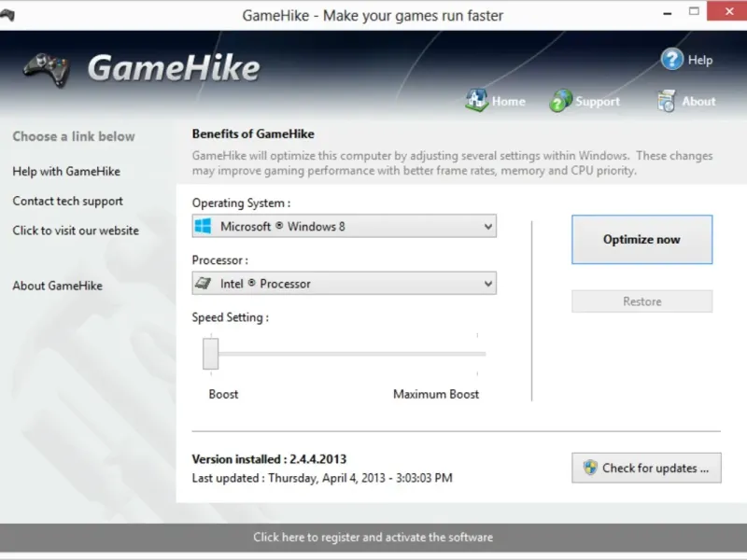Close the GameHike window
The width and height of the screenshot is (747, 560).
point(728,11)
